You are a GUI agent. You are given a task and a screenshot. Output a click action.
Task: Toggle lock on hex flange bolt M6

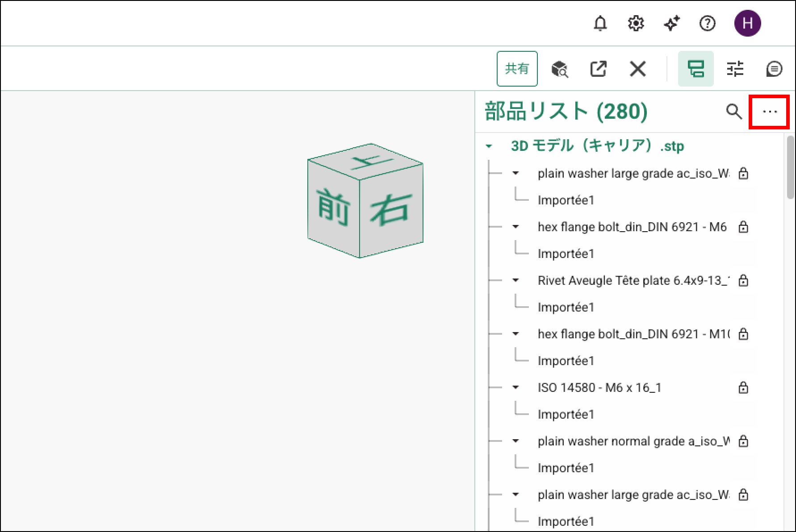tap(743, 227)
